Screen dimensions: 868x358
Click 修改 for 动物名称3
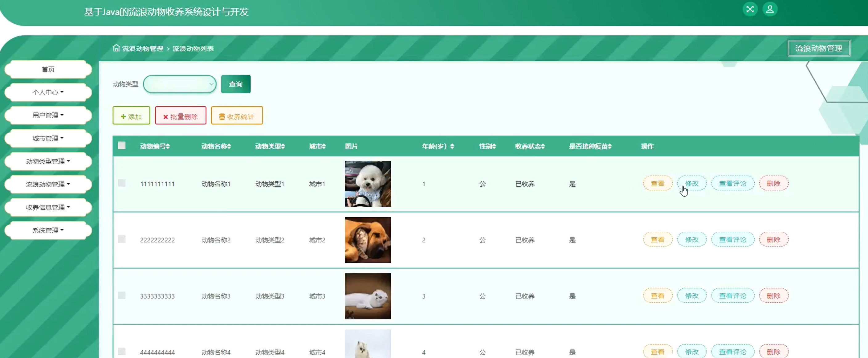click(x=692, y=295)
